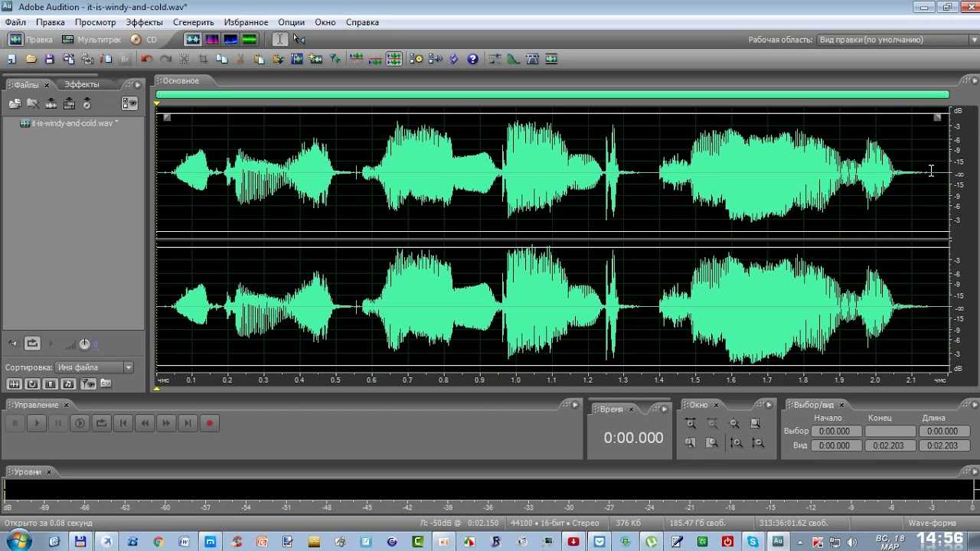Click the 0:00.000 time display
This screenshot has height=551, width=980.
tap(633, 439)
